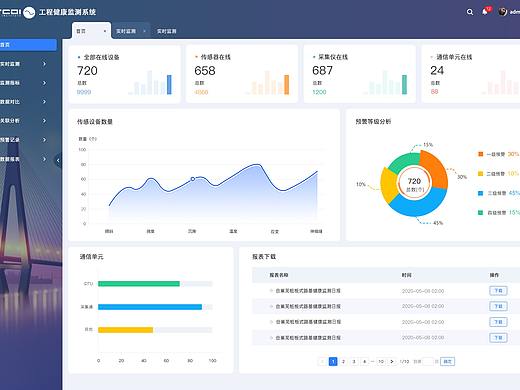Toggle the orange 一级预警 legend swatch

[x=480, y=154]
